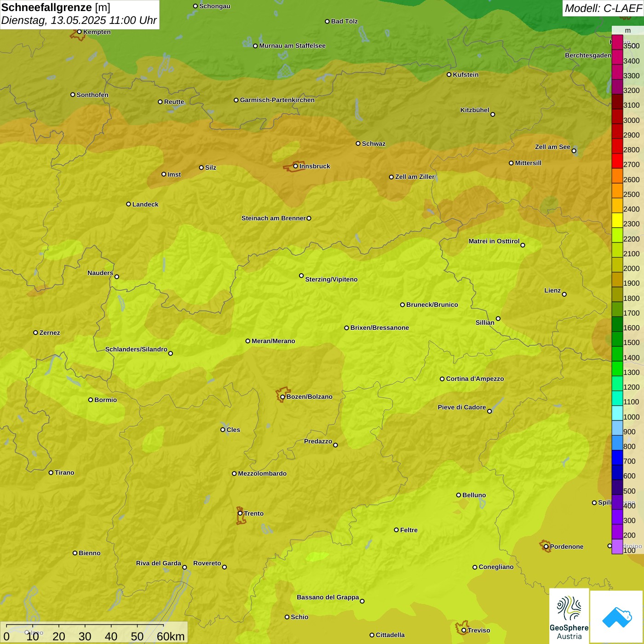Click the Riva del Garda marker

(x=184, y=567)
